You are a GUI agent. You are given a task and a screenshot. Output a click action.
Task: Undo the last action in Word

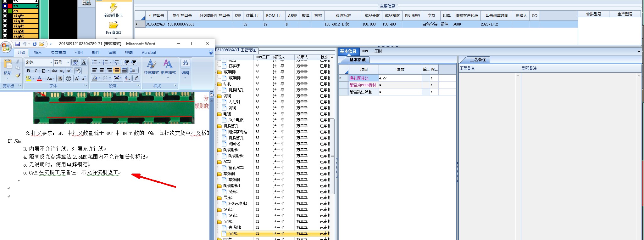(x=24, y=44)
